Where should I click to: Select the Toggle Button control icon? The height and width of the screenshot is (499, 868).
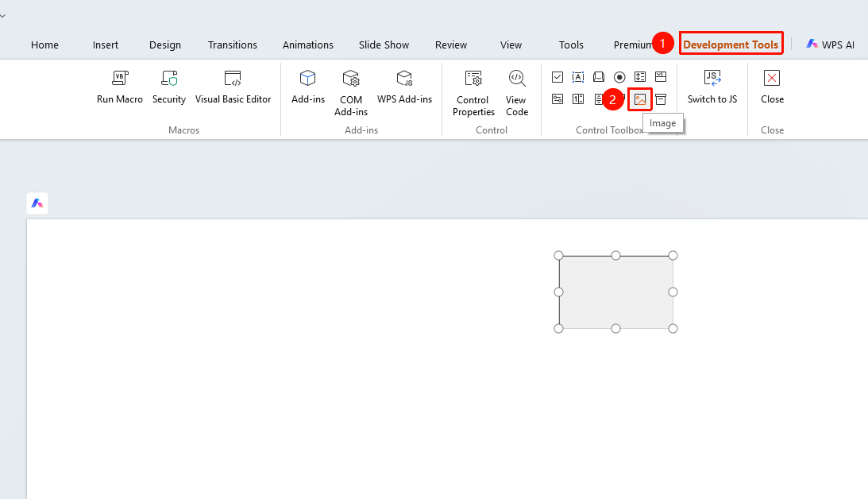tap(557, 99)
